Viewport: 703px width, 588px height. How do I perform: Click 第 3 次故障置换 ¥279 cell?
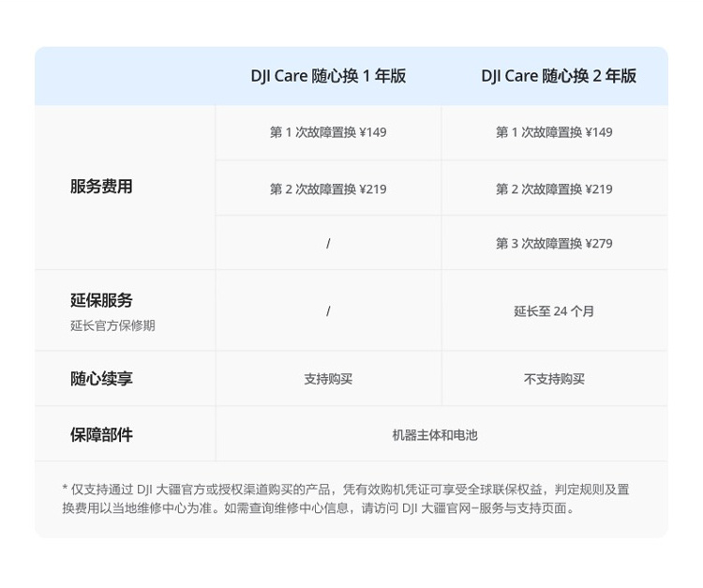554,243
